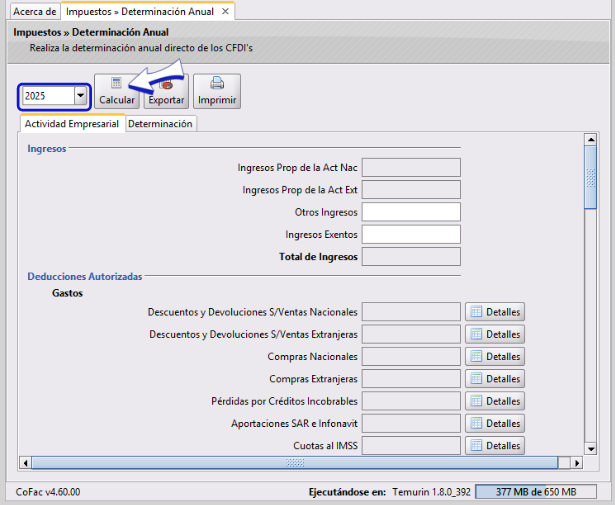
Task: Click the horizontal scrollbar thumb
Action: 295,463
